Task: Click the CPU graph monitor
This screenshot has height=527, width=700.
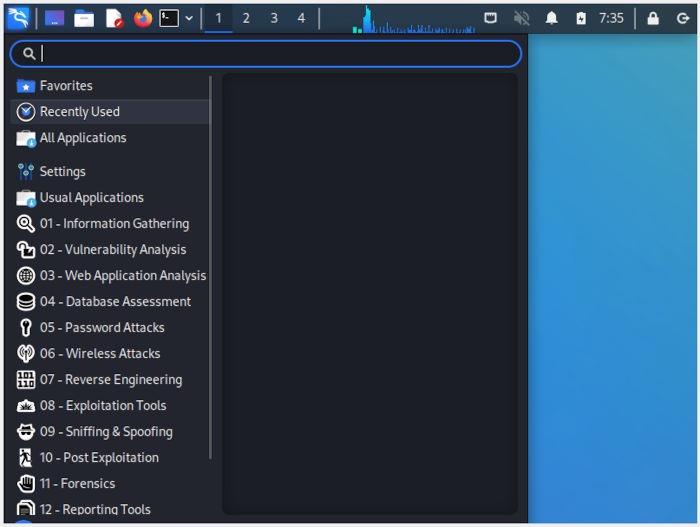Action: [x=414, y=19]
